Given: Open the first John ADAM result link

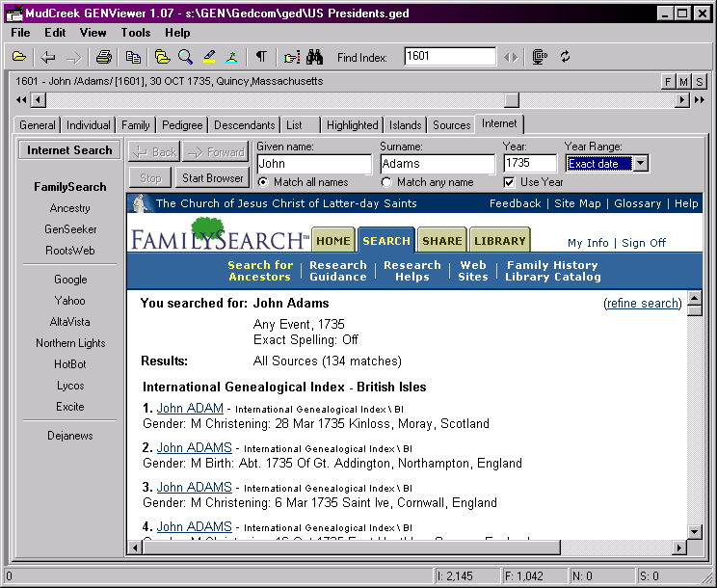Looking at the screenshot, I should pyautogui.click(x=190, y=408).
